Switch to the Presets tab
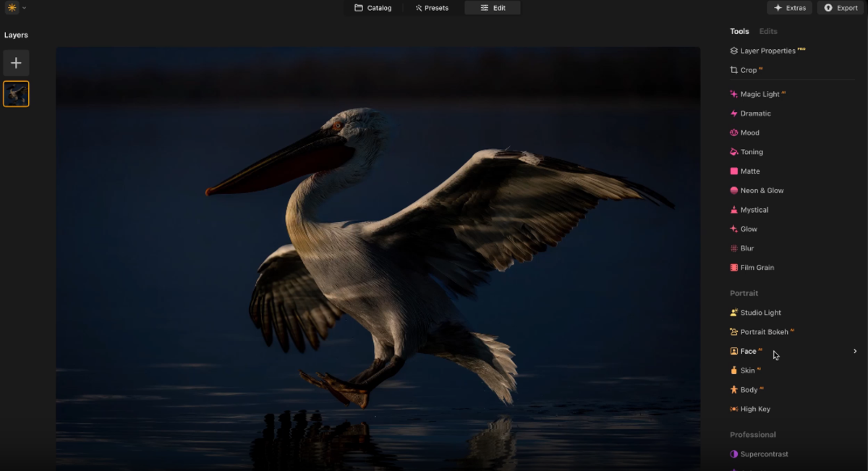Screen dimensions: 868x471 [432, 8]
